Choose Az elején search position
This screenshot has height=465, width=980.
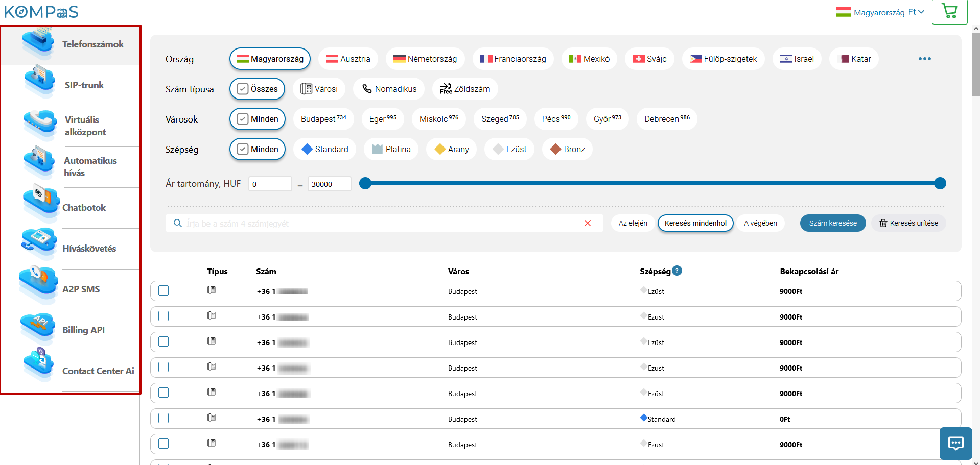click(633, 223)
